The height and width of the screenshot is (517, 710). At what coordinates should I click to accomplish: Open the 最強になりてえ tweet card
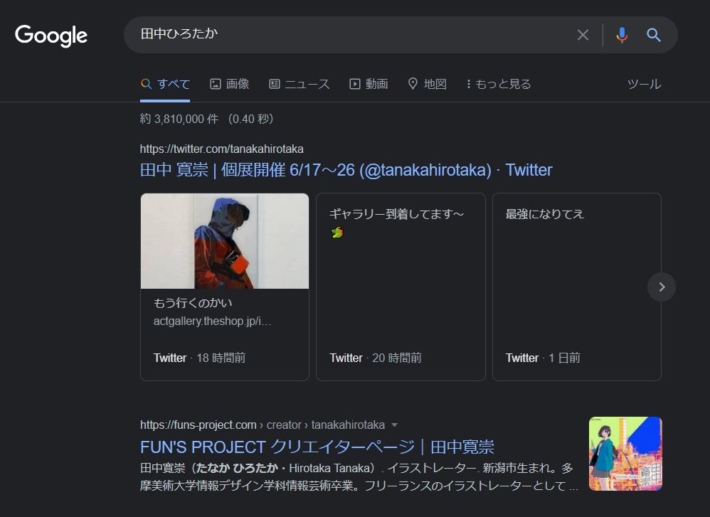point(577,287)
